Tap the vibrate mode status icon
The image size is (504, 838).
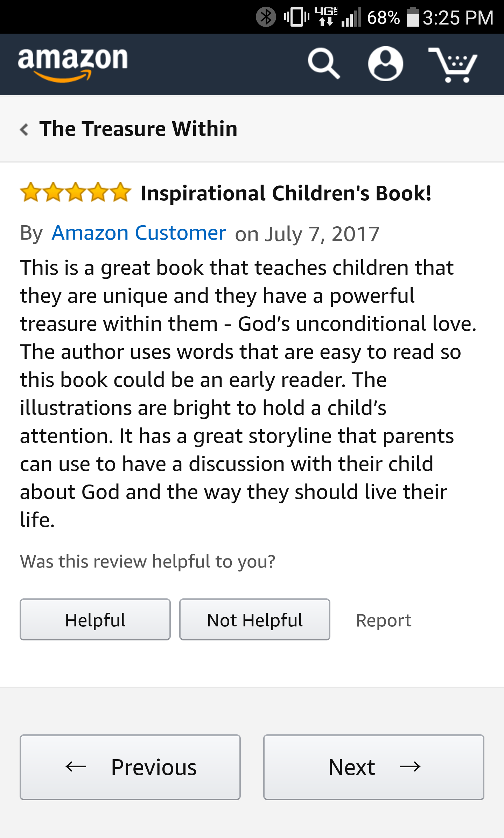297,17
